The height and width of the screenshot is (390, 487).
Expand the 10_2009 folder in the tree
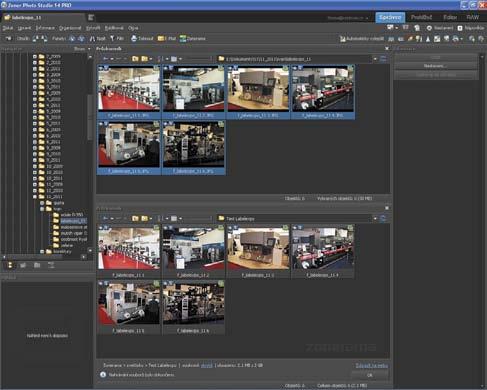[x=35, y=166]
